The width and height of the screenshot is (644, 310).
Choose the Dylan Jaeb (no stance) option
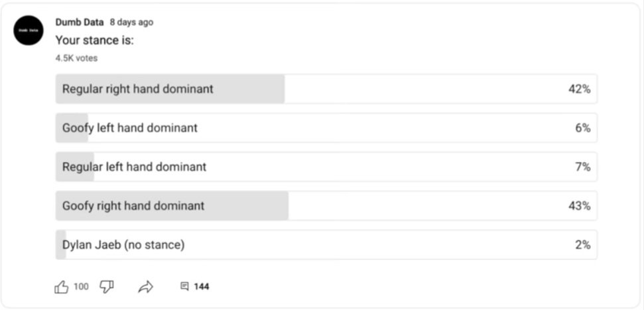point(326,245)
